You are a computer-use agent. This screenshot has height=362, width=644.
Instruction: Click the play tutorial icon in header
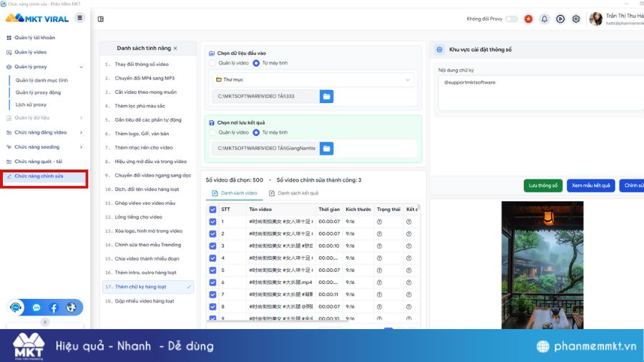[560, 19]
